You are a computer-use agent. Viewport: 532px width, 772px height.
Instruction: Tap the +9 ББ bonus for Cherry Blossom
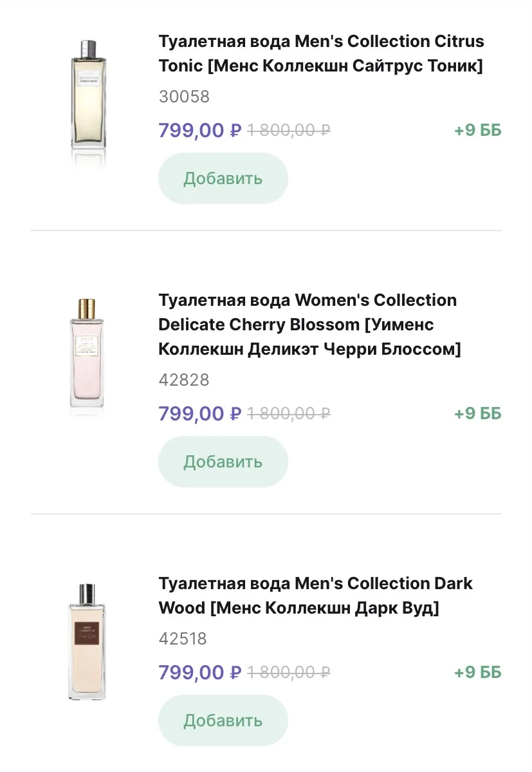point(477,413)
